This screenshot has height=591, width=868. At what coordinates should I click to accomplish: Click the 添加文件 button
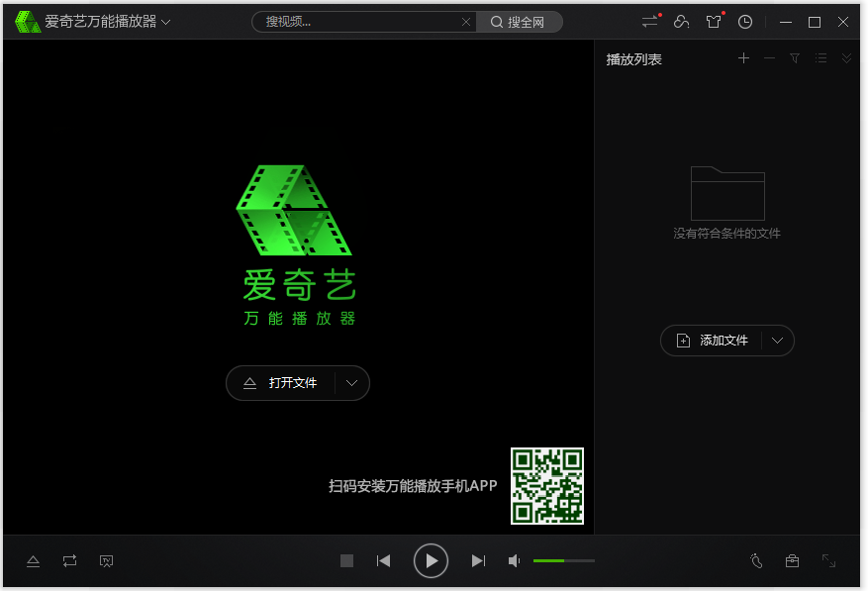pos(713,341)
